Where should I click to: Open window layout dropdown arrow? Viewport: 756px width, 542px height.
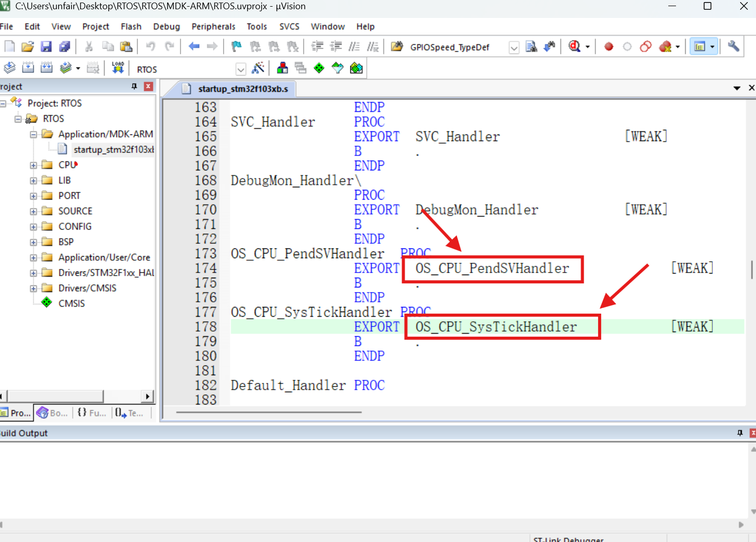712,47
